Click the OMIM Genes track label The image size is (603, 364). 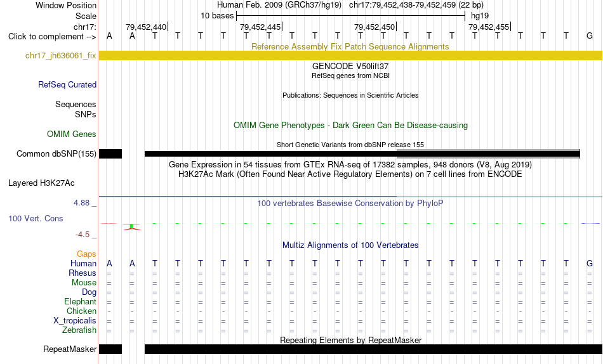71,134
